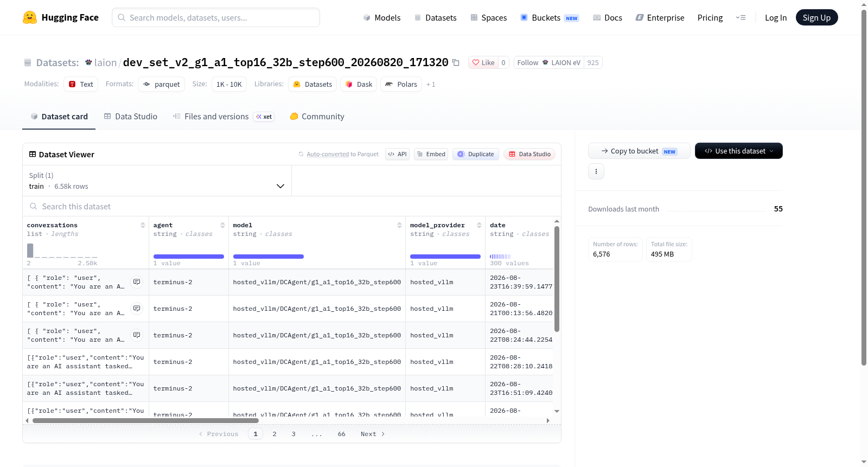Open Use this dataset dropdown
This screenshot has width=868, height=467.
739,151
